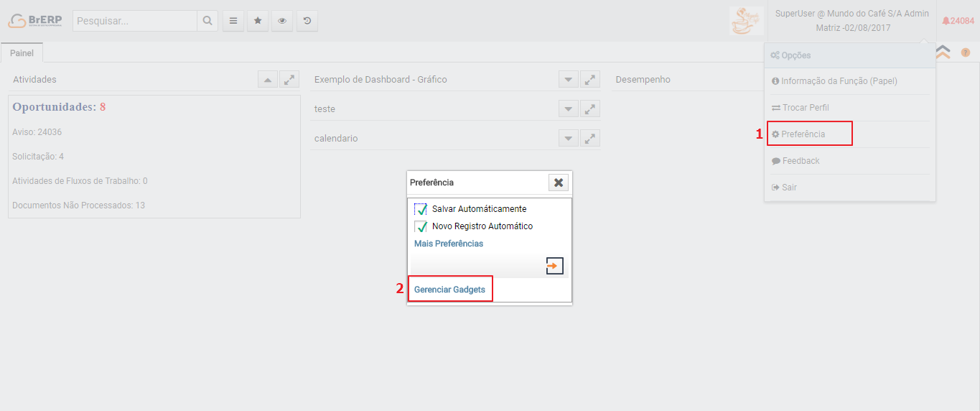Collapse the Atividades gadget panel
The image size is (980, 411).
click(x=268, y=80)
